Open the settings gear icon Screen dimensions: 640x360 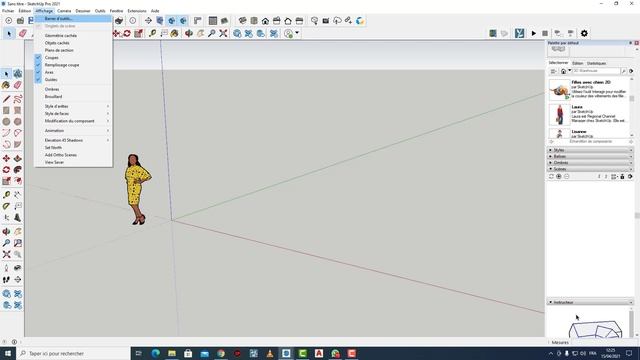584,33
